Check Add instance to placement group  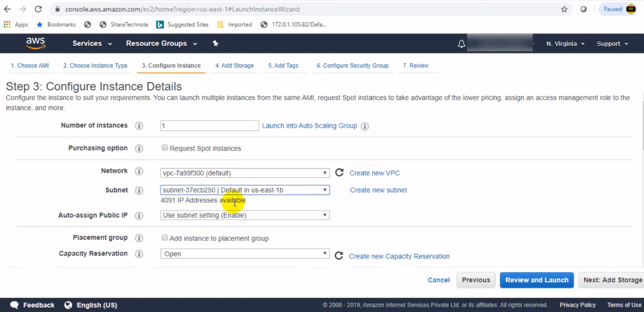(x=165, y=238)
